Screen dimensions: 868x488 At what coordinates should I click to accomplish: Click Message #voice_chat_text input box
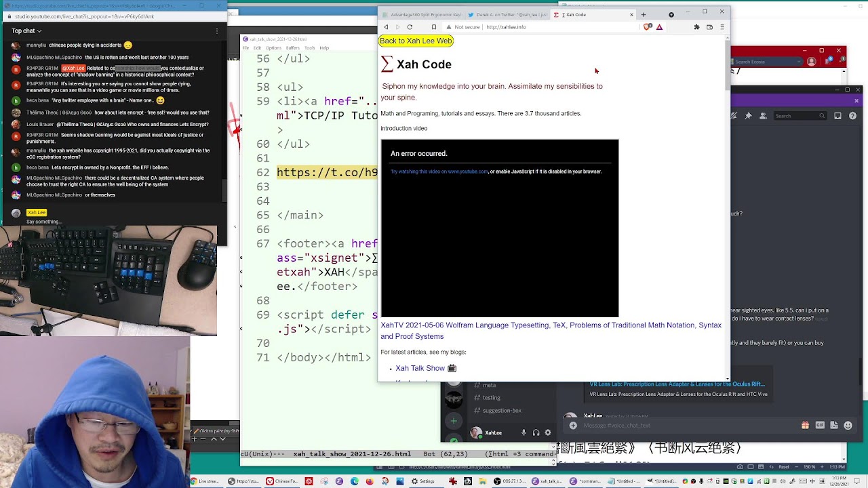click(x=685, y=426)
